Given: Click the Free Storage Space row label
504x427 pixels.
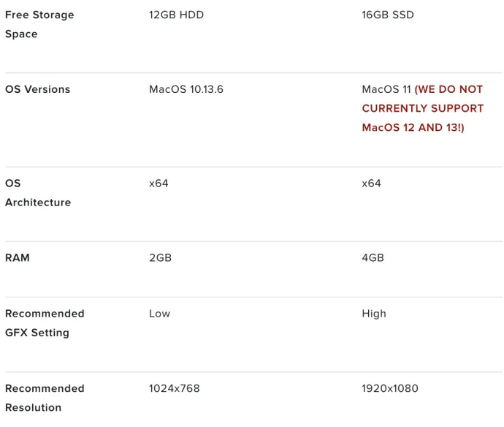Looking at the screenshot, I should pos(39,24).
